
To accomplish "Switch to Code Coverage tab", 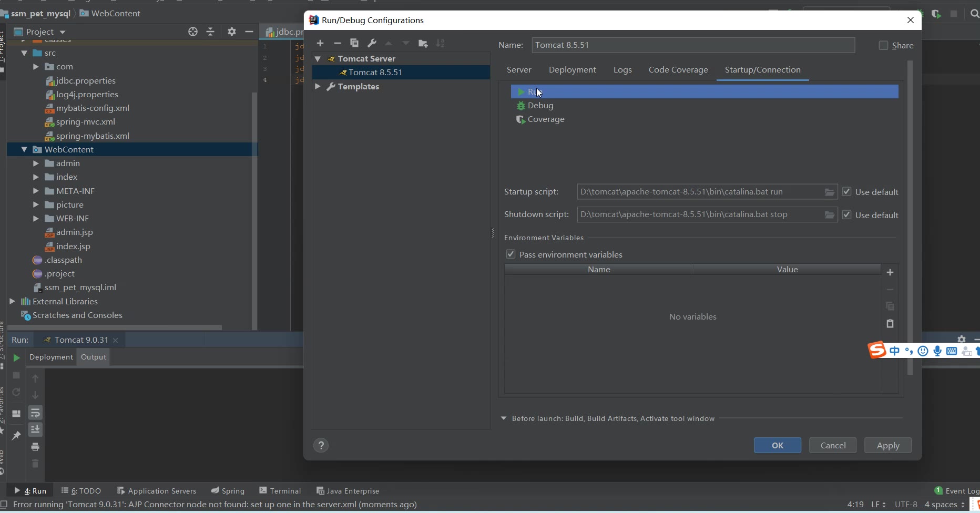I will tap(678, 70).
